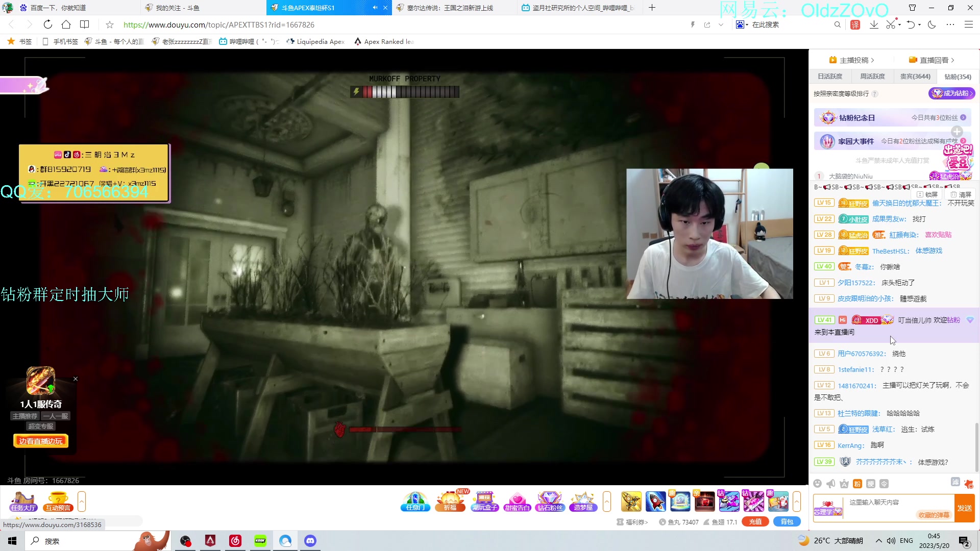Toggle the 令 icon above chat input
980x551 pixels.
click(884, 484)
